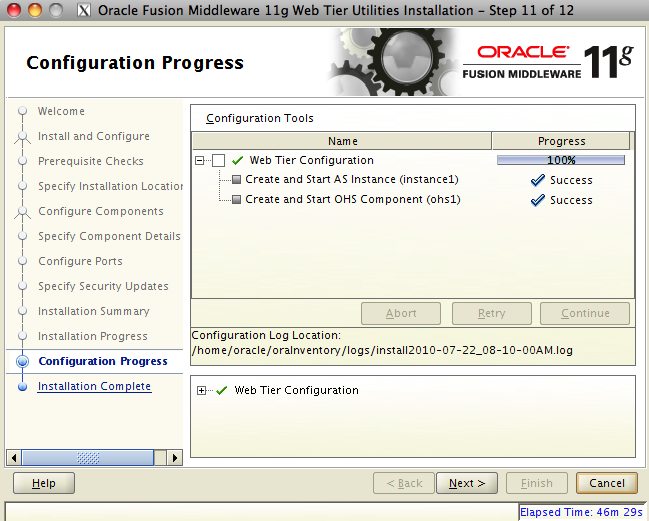Expand Web Tier Configuration in lower panel
Viewport: 649px width, 521px height.
pyautogui.click(x=203, y=390)
